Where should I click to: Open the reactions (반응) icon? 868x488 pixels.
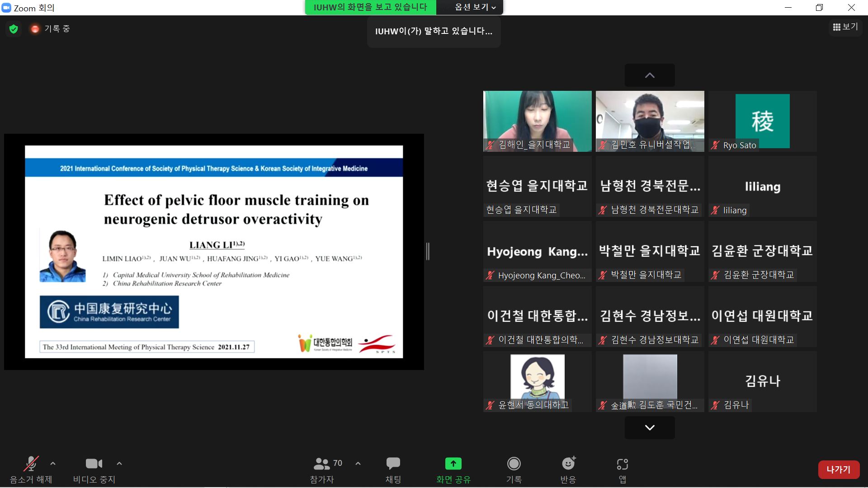click(x=568, y=464)
